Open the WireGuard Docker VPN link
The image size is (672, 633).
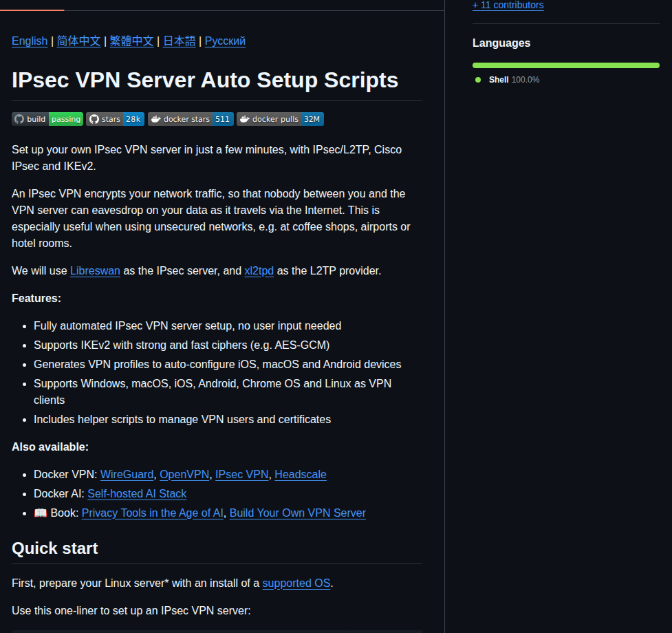coord(127,475)
